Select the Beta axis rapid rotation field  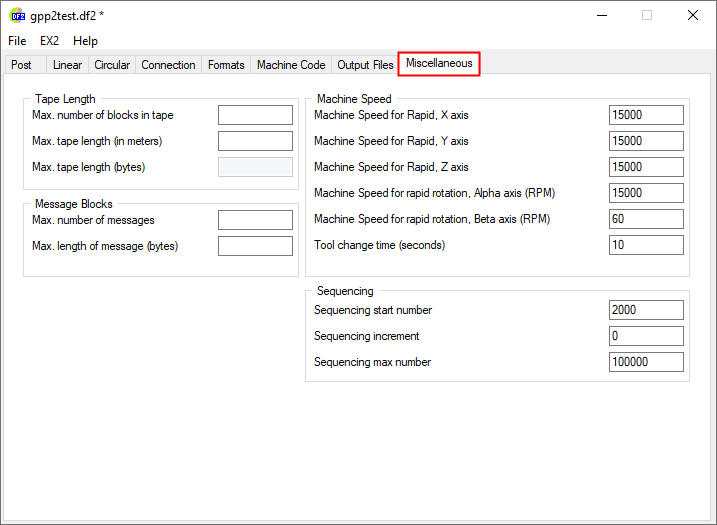[646, 219]
